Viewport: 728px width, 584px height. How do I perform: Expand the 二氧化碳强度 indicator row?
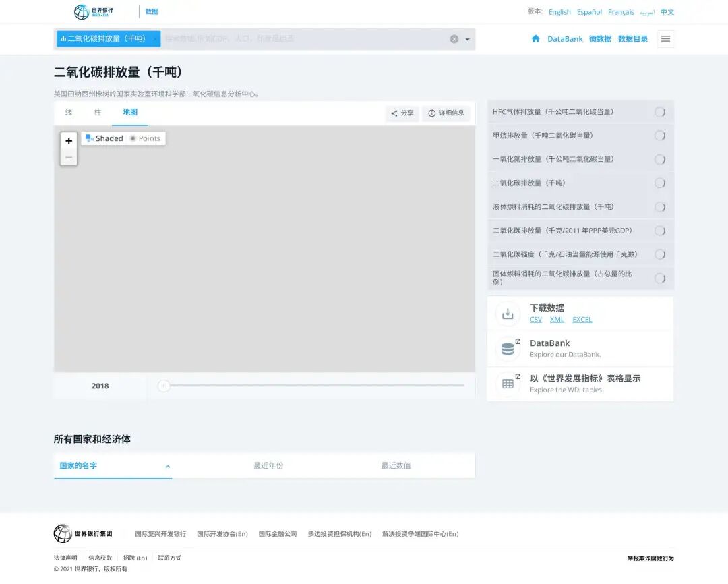(x=659, y=254)
